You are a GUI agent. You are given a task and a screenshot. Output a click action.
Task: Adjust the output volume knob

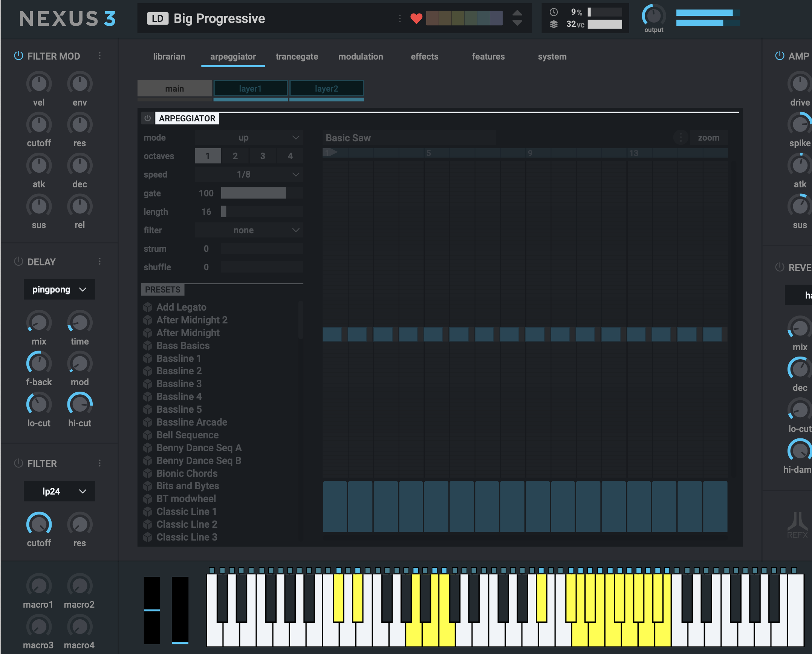click(654, 15)
